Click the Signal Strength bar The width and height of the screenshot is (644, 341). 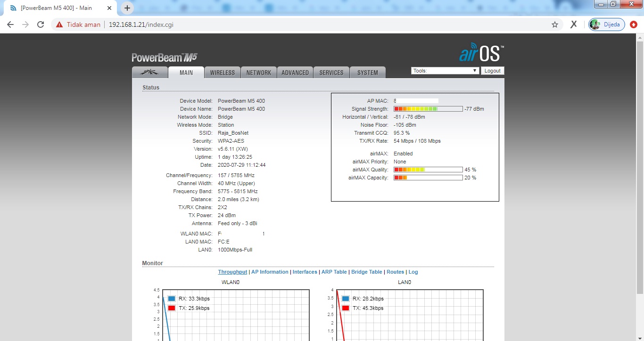coord(428,109)
